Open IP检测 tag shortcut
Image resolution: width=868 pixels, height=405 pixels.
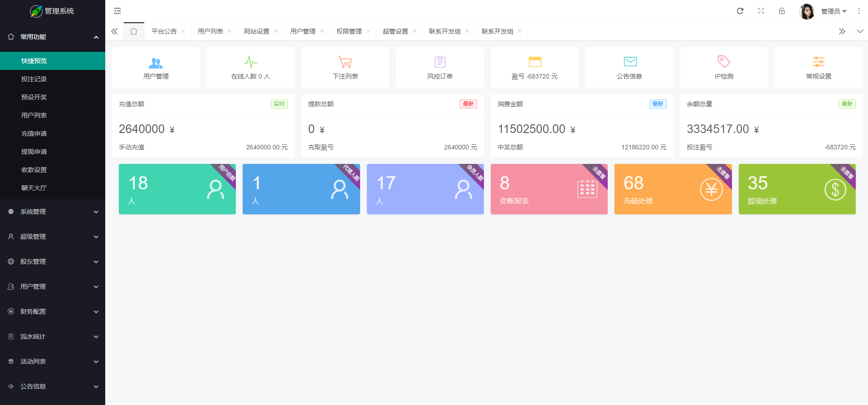click(x=724, y=68)
